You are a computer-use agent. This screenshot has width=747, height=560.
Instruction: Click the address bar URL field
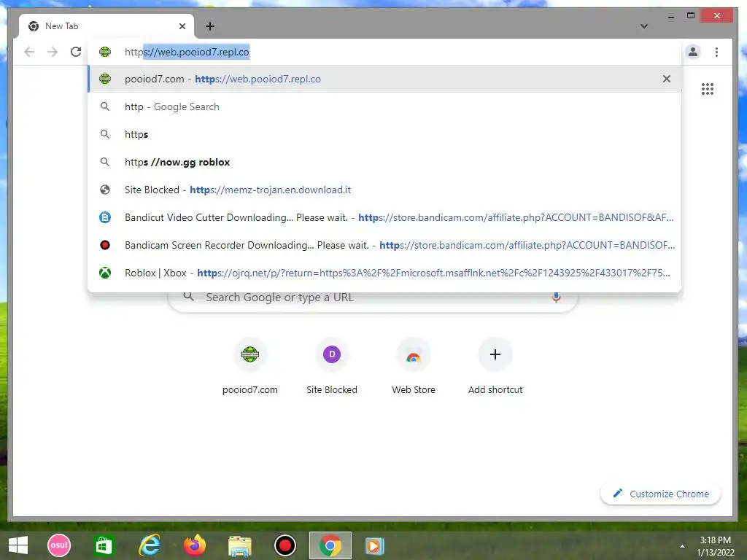pos(384,52)
